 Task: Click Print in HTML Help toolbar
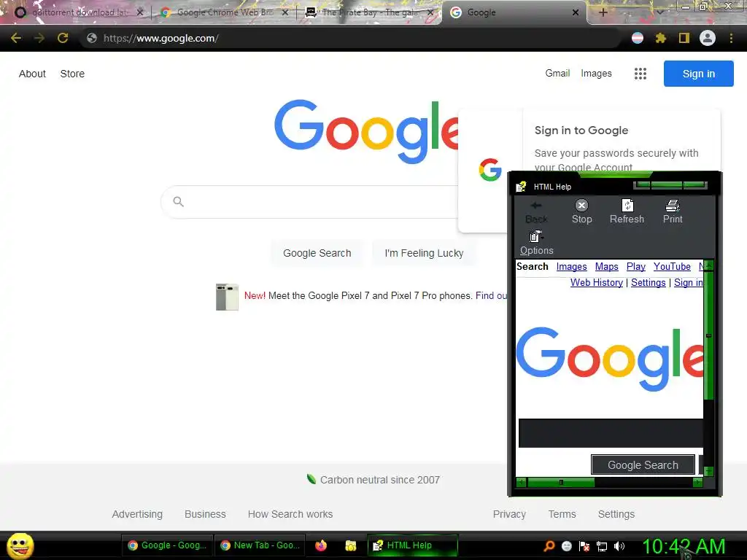pyautogui.click(x=673, y=211)
